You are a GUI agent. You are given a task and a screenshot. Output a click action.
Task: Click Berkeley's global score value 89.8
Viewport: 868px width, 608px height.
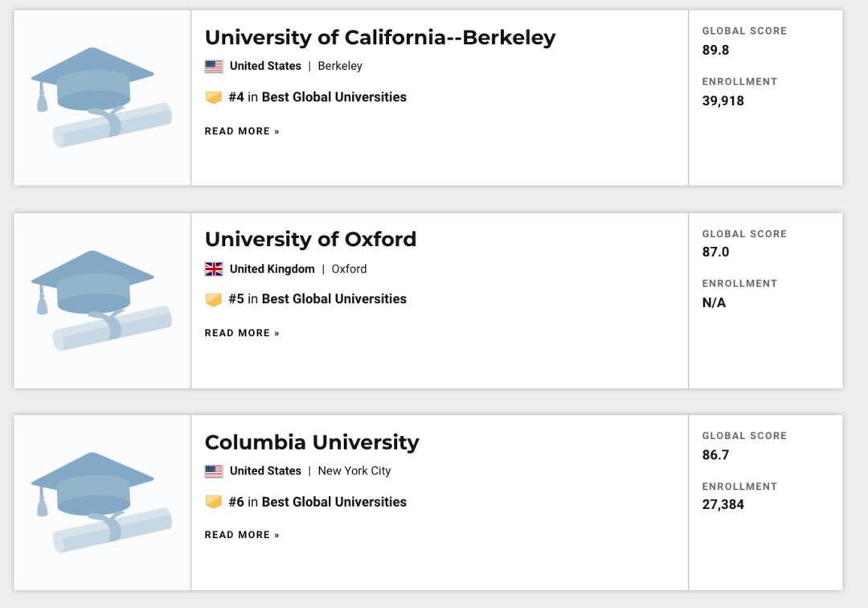tap(716, 50)
